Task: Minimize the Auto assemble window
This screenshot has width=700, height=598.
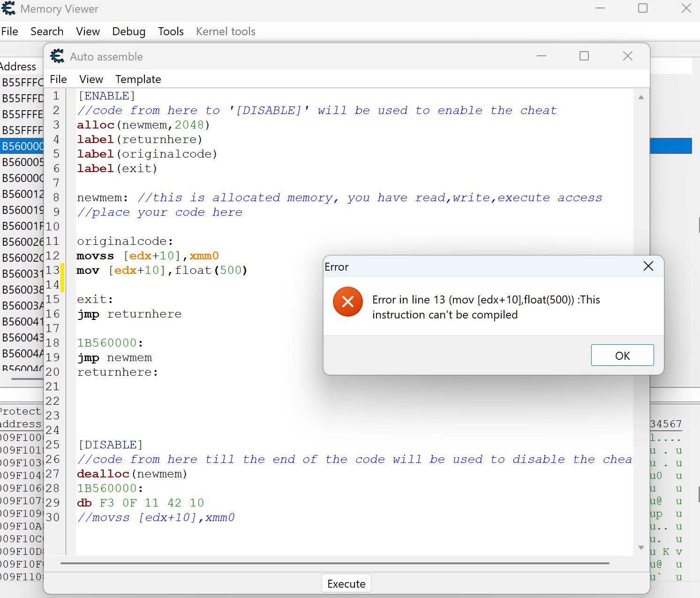Action: [542, 56]
